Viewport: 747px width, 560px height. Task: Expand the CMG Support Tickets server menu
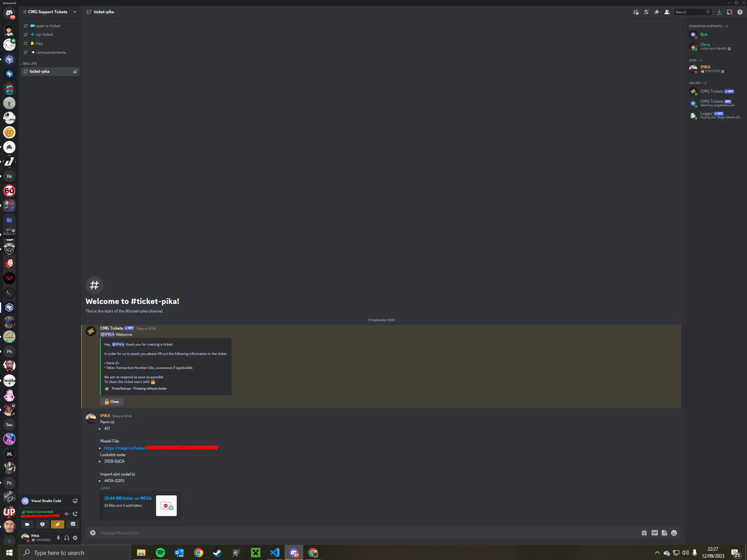pyautogui.click(x=50, y=12)
